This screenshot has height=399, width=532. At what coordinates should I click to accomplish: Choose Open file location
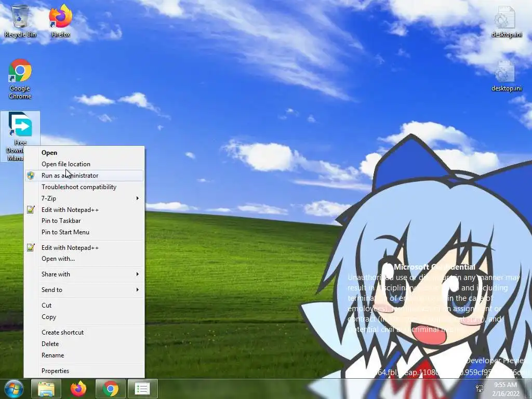tap(84, 164)
